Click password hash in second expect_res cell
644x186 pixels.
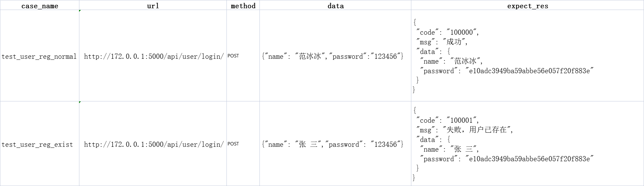pos(529,159)
